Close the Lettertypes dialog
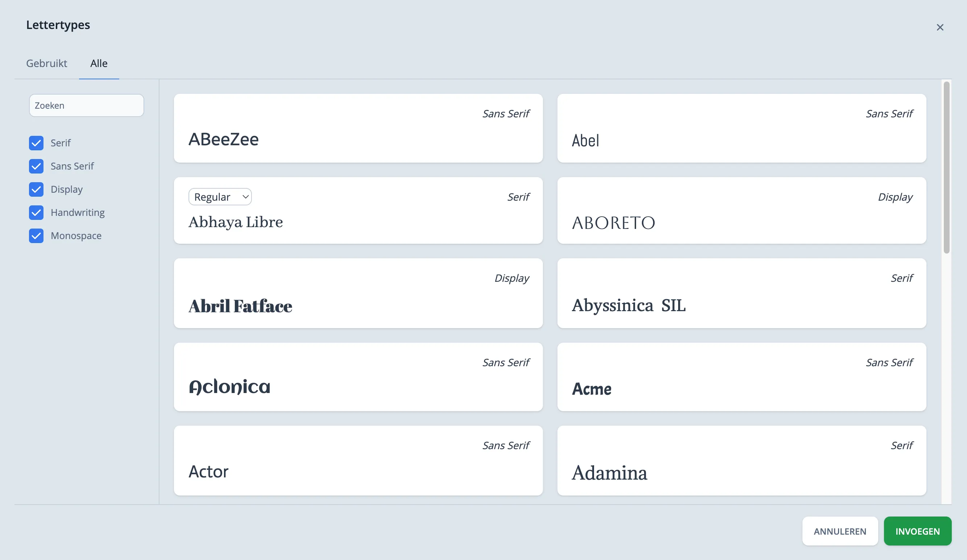Viewport: 967px width, 560px height. pos(940,27)
